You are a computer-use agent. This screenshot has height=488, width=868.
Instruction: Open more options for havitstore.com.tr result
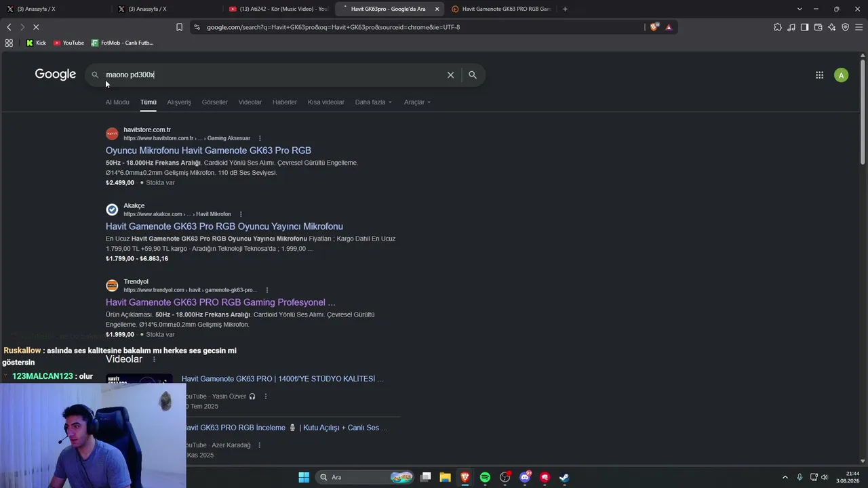coord(260,138)
